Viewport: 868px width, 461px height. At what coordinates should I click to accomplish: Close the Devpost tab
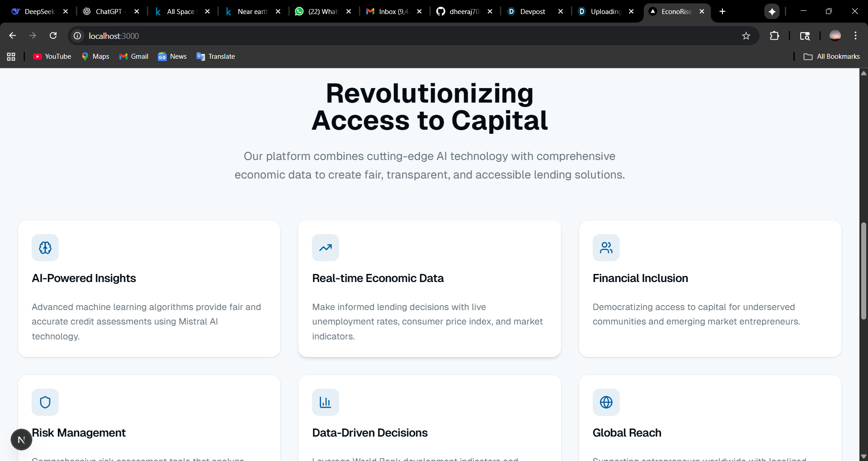561,11
